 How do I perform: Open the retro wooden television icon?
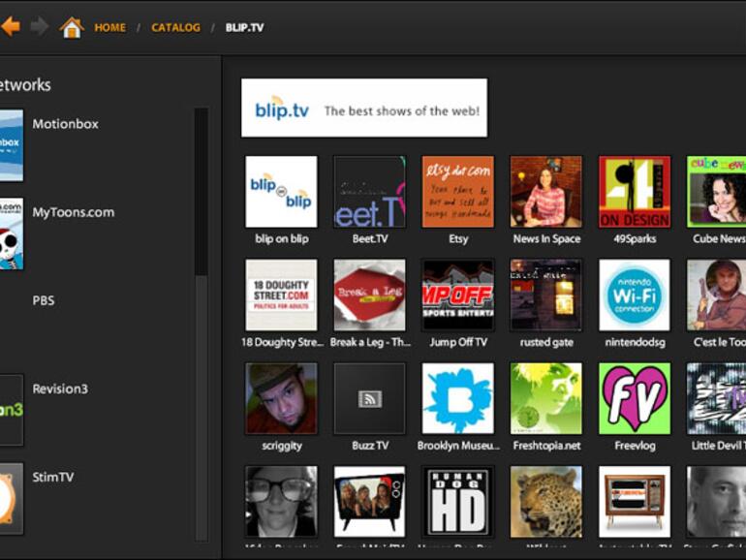[635, 502]
